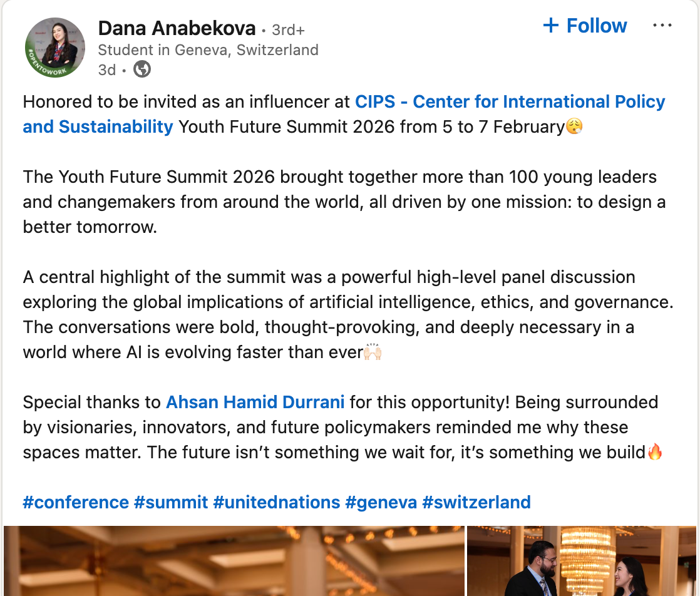This screenshot has width=700, height=596.
Task: Click the Dana Anabekova name link
Action: [x=177, y=28]
